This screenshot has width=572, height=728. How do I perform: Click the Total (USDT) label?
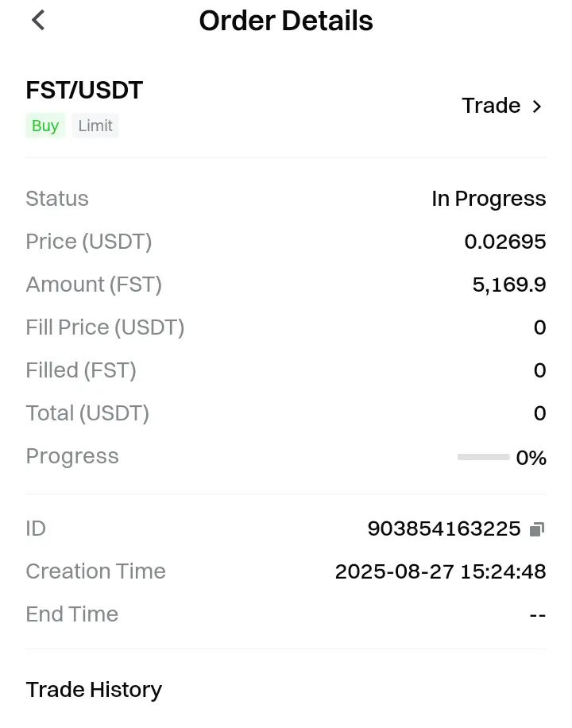click(87, 413)
